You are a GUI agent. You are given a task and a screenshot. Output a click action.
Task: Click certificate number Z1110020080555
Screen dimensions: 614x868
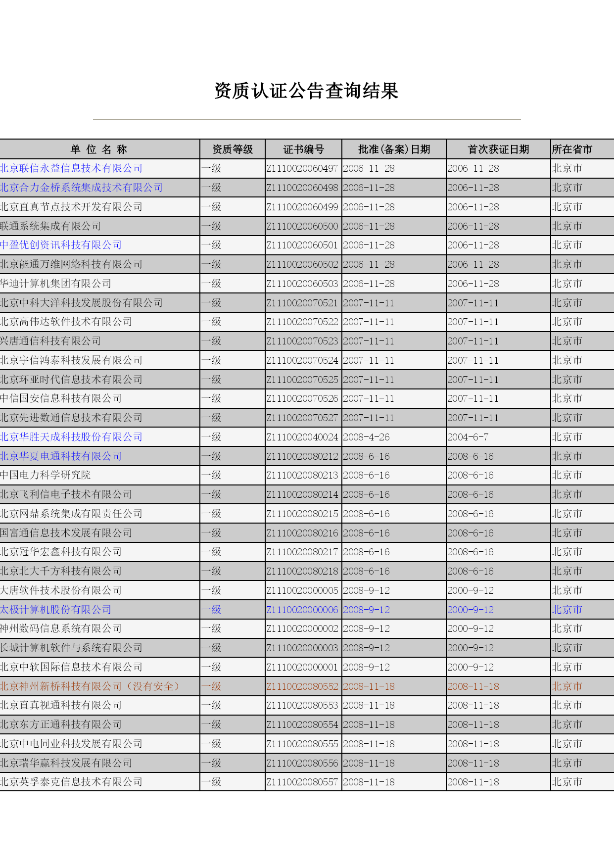pyautogui.click(x=302, y=744)
